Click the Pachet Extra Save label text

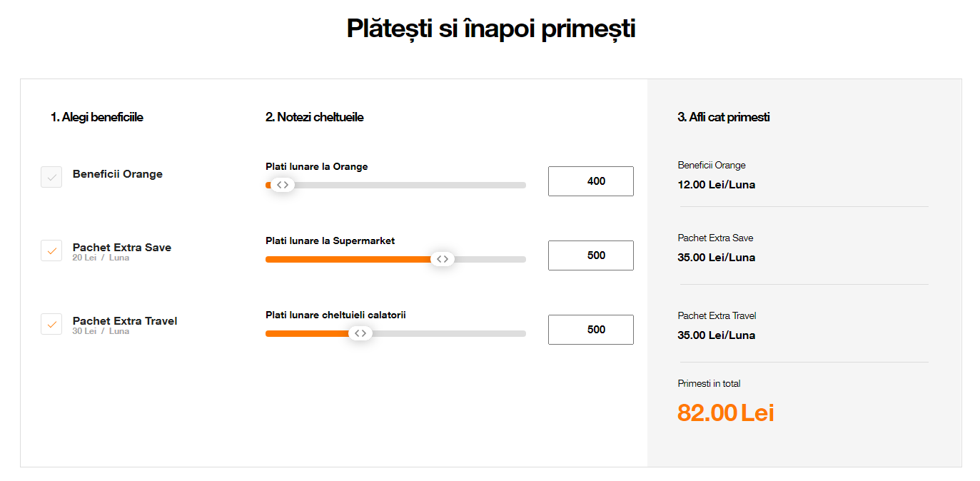click(122, 247)
